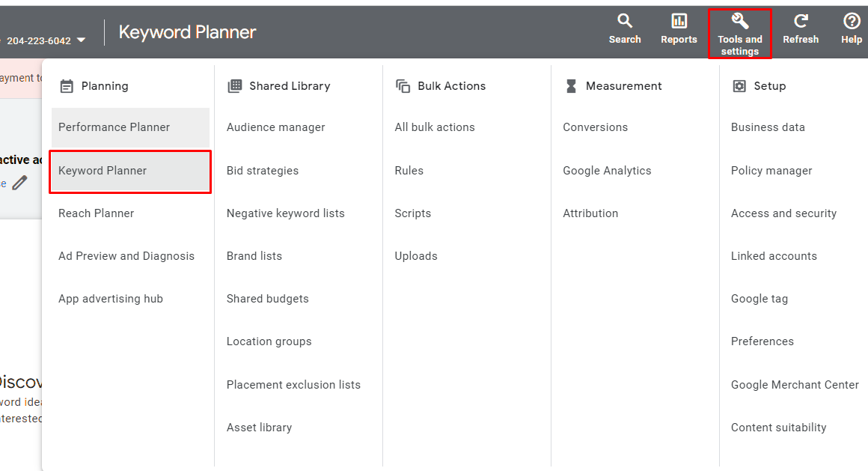The image size is (868, 471).
Task: Click the Setup gear icon
Action: (x=739, y=86)
